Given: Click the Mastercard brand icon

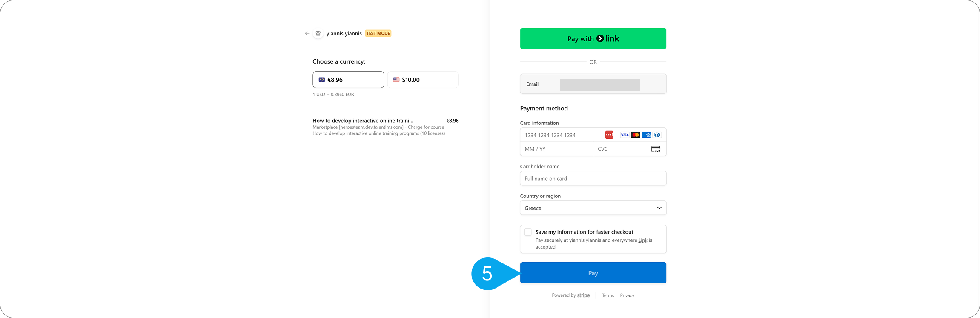Looking at the screenshot, I should 635,135.
